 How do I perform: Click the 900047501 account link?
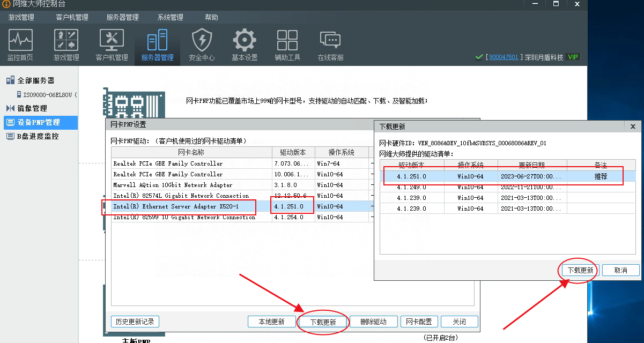(x=504, y=57)
